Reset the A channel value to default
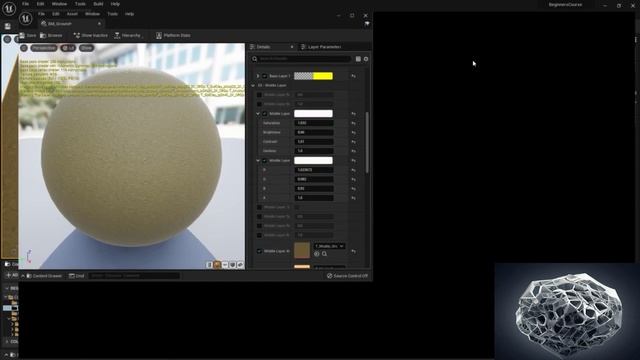Screen dimensions: 640x360 coord(353,198)
